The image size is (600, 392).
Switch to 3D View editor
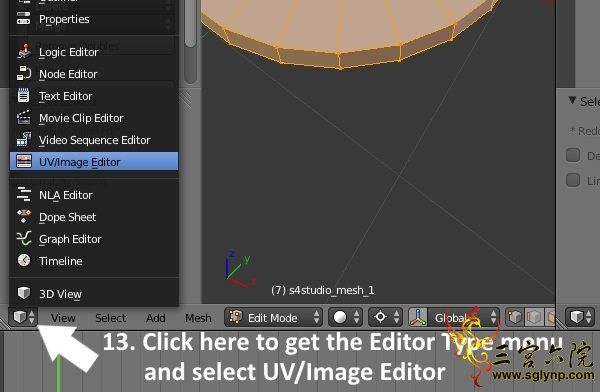[94, 294]
